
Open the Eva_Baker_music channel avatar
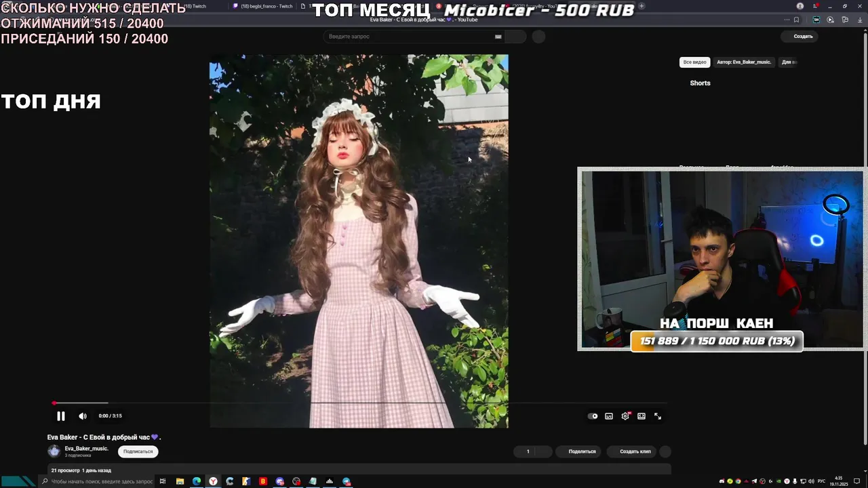(x=54, y=451)
